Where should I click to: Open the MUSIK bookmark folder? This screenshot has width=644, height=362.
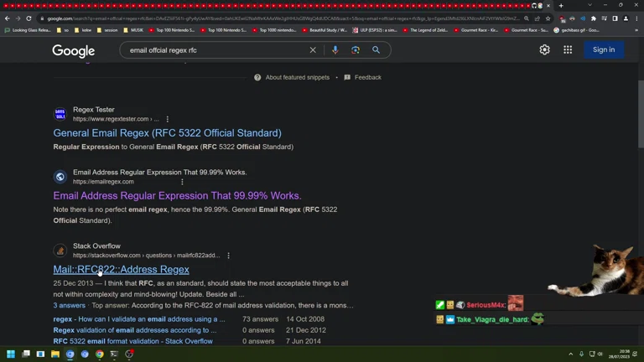(x=133, y=30)
